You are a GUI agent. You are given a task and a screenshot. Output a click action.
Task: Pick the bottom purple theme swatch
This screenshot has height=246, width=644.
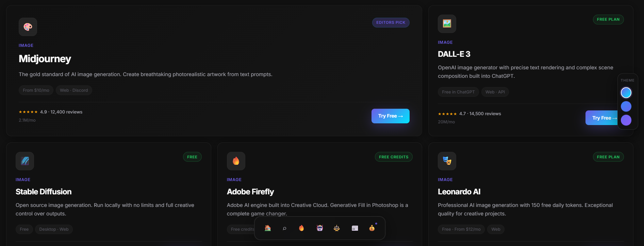coord(626,120)
